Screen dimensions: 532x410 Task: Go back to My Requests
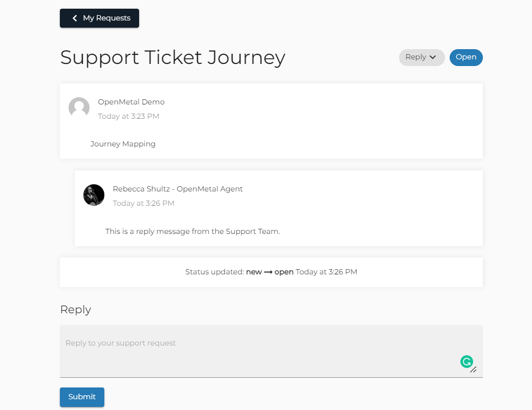point(100,18)
